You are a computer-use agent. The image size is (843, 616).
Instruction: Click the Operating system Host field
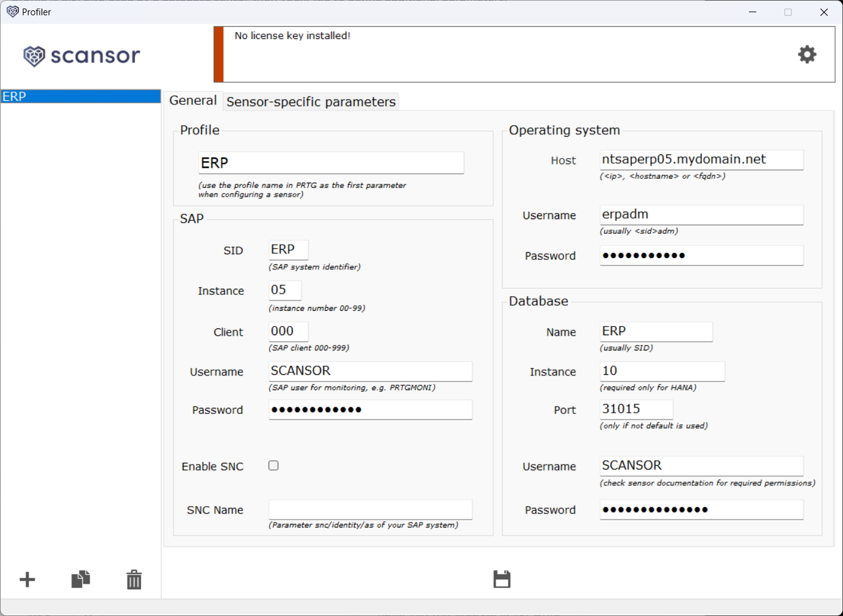pos(701,159)
